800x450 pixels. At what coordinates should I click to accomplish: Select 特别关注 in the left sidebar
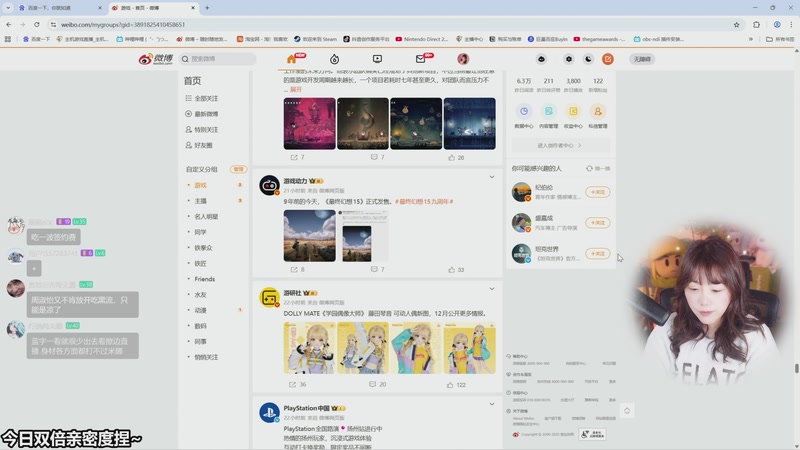[202, 130]
